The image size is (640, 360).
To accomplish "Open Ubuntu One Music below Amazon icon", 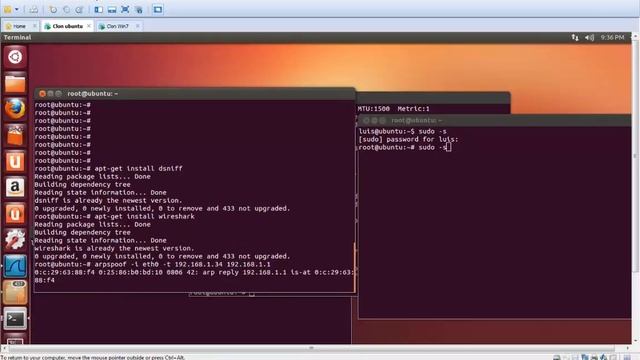I will (15, 214).
